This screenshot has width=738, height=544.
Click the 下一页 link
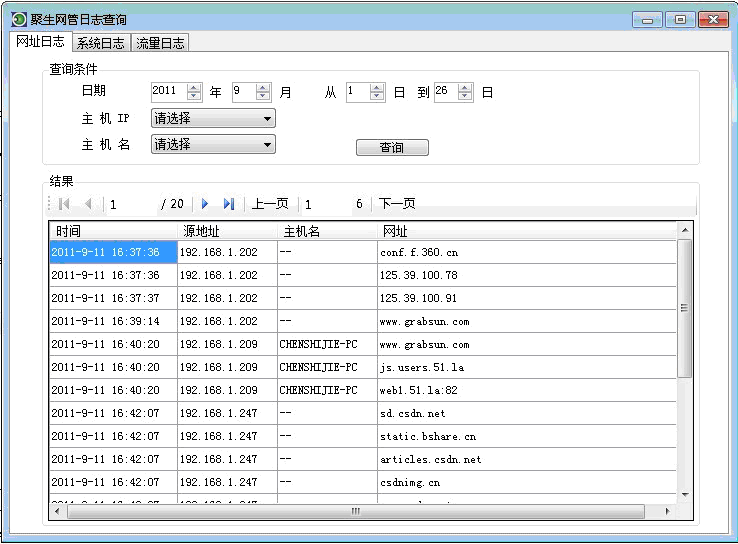(x=397, y=204)
